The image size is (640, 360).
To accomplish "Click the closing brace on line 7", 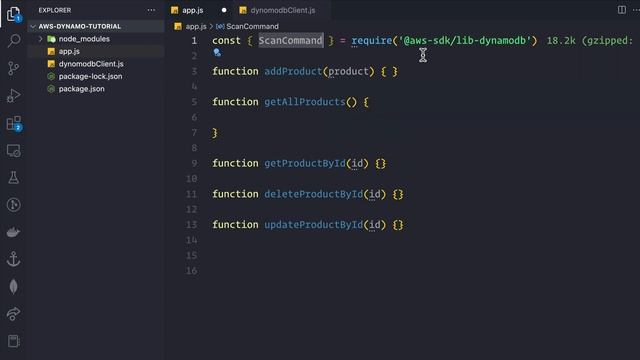I will click(215, 133).
